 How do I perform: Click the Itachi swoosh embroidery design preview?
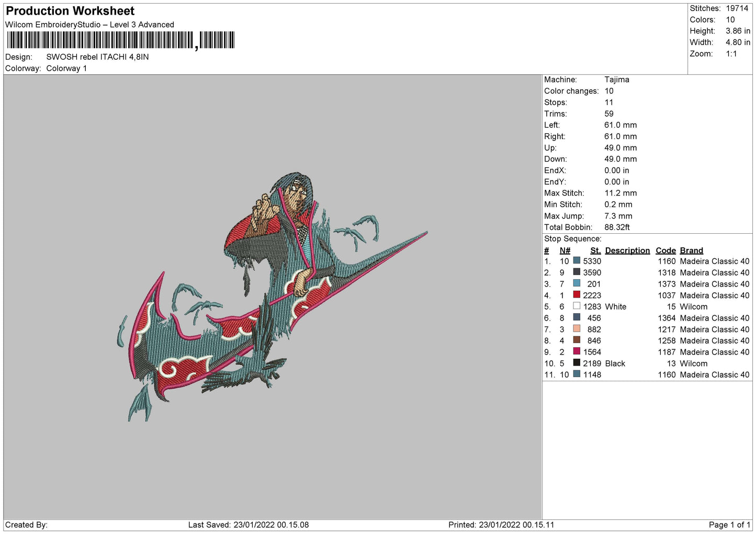coord(272,298)
